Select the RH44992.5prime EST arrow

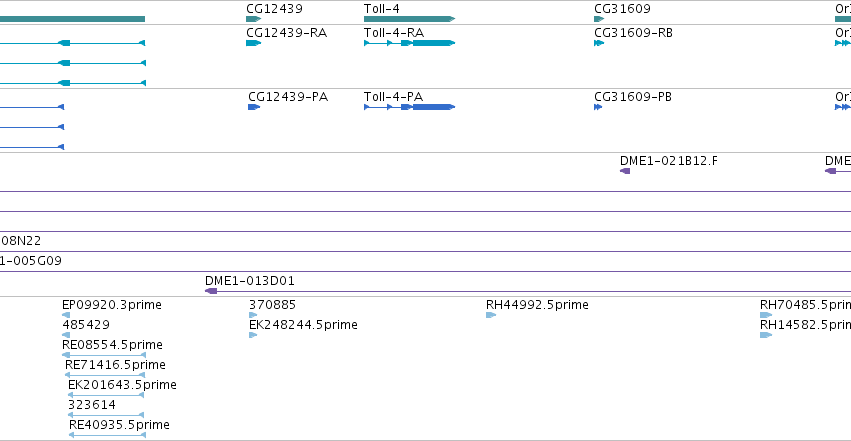point(491,315)
